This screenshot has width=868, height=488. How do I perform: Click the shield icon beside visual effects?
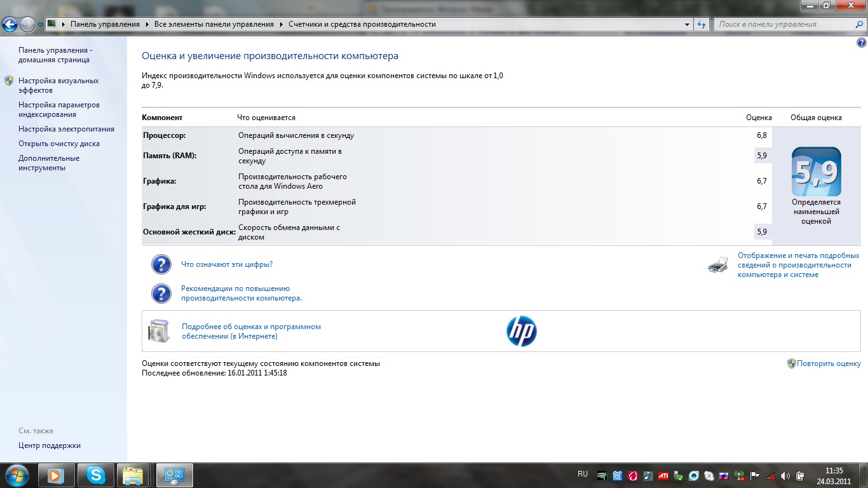(x=9, y=81)
